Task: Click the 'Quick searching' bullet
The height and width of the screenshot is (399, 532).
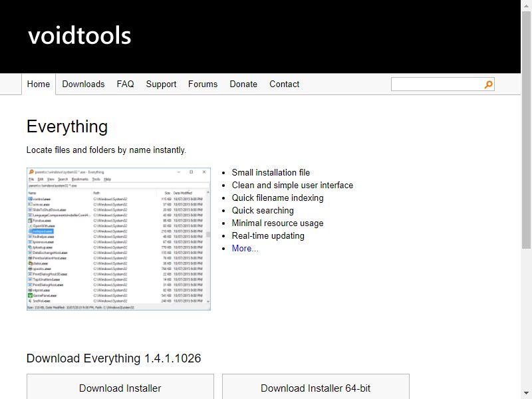Action: [263, 210]
